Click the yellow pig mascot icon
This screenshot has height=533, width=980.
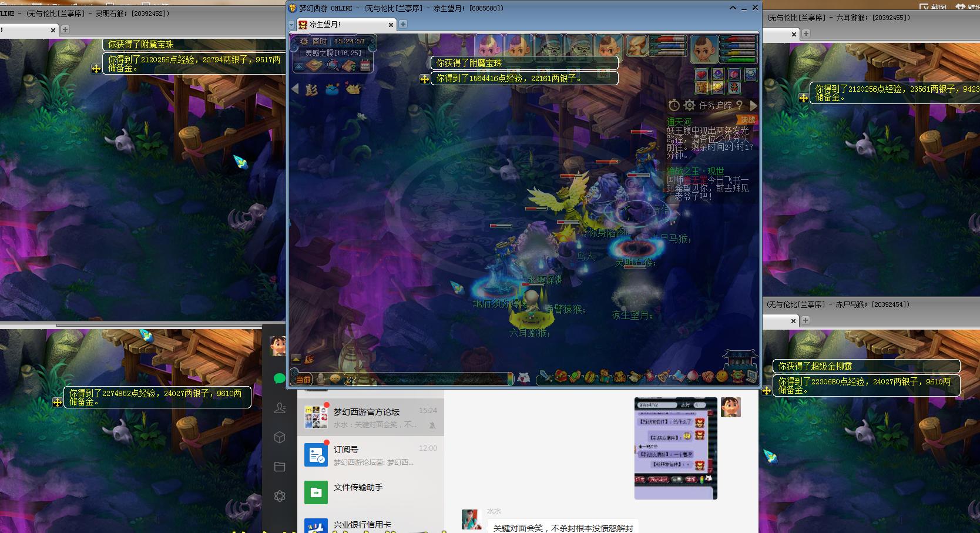pos(354,89)
